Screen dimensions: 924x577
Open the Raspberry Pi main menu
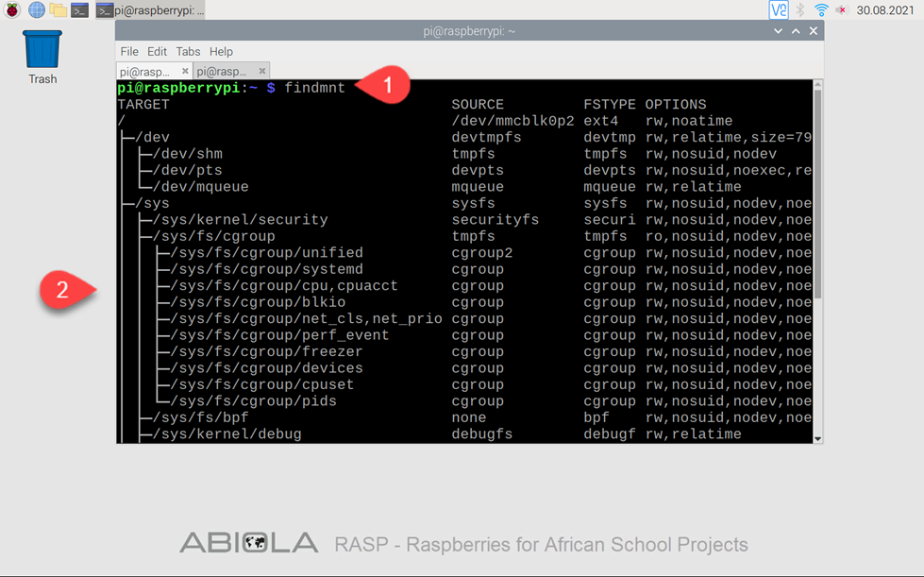[x=12, y=10]
